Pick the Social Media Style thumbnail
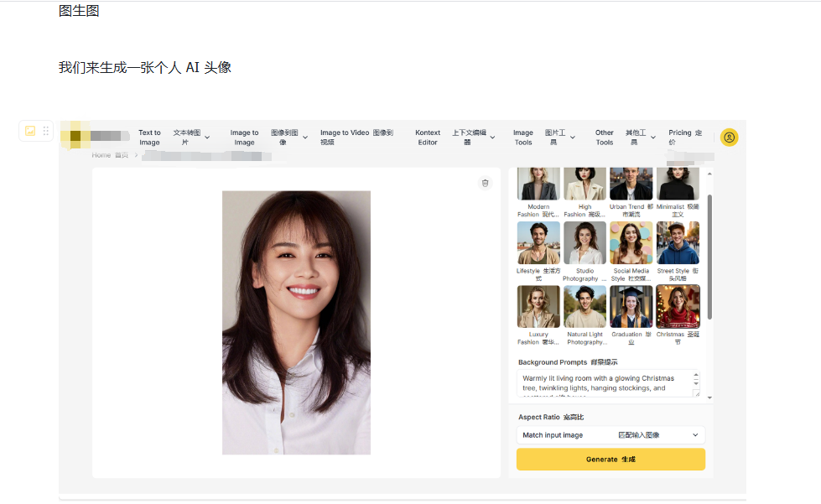The image size is (821, 504). [x=631, y=243]
